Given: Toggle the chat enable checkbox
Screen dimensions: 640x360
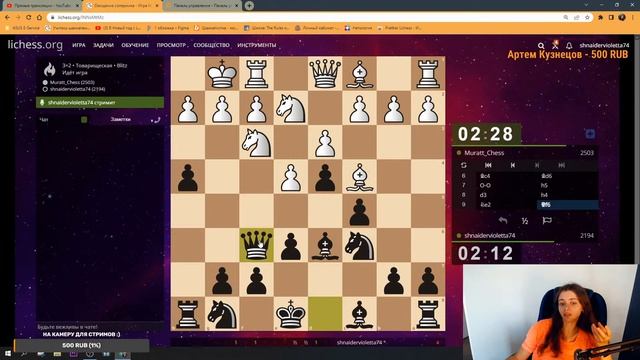Looking at the screenshot, I should (x=84, y=120).
